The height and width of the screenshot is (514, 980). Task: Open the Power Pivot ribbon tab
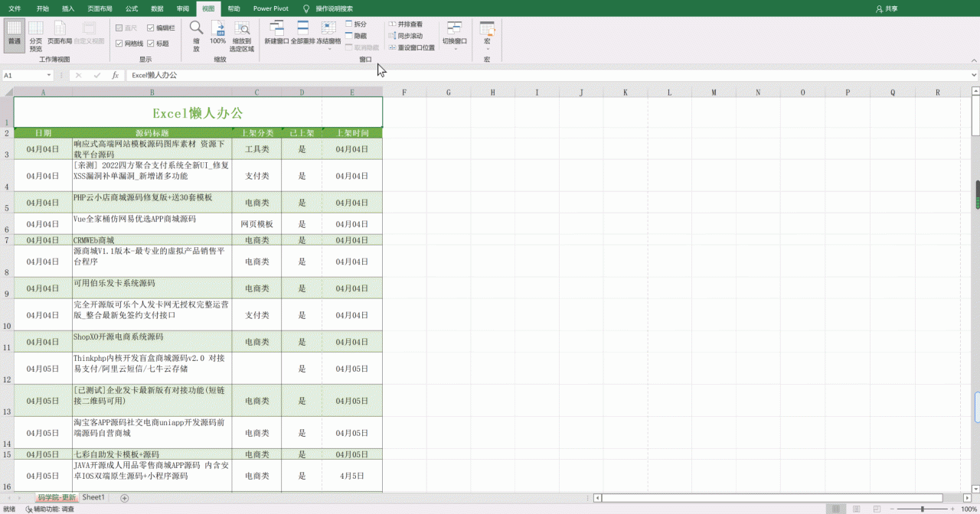[x=271, y=8]
